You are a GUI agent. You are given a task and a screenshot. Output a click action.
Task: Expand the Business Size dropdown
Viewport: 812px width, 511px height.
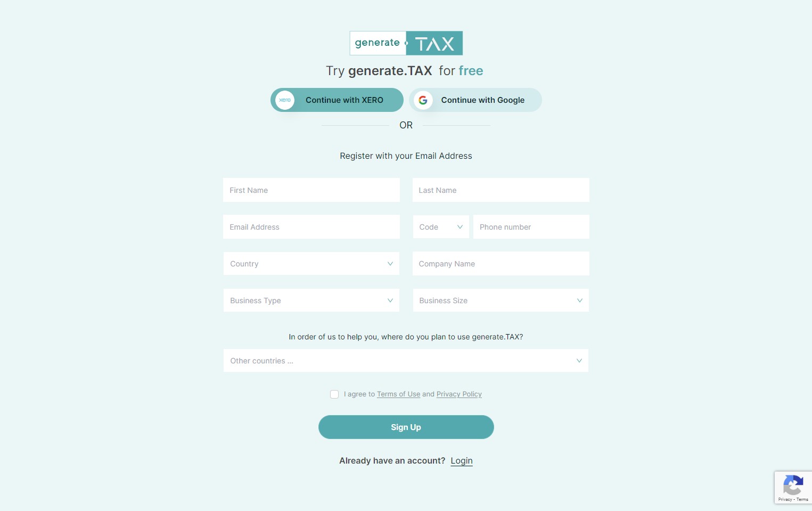click(x=501, y=301)
